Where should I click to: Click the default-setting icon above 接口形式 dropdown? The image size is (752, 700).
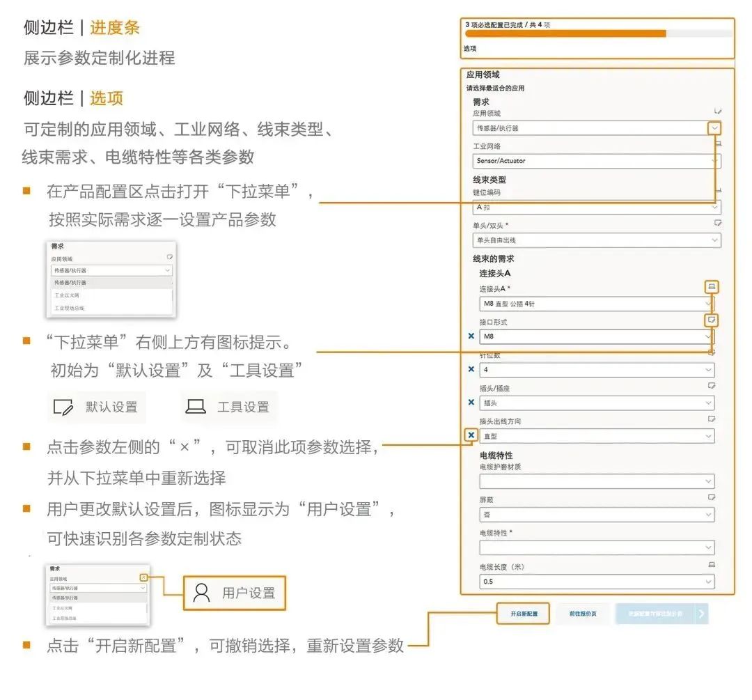[712, 320]
